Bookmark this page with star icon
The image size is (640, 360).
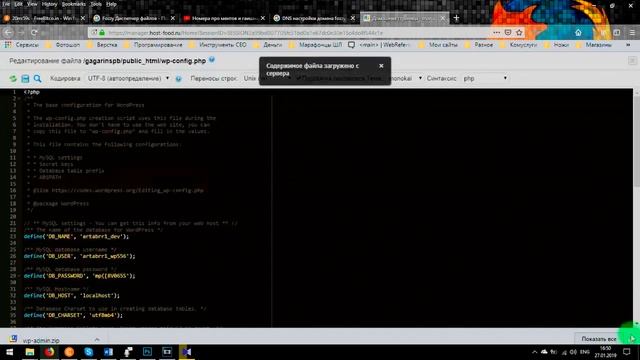(x=519, y=33)
